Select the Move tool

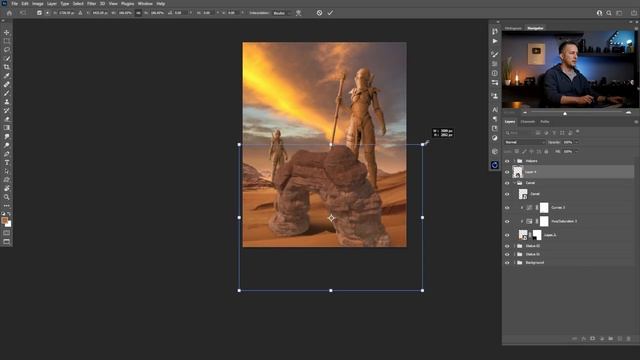(x=7, y=32)
